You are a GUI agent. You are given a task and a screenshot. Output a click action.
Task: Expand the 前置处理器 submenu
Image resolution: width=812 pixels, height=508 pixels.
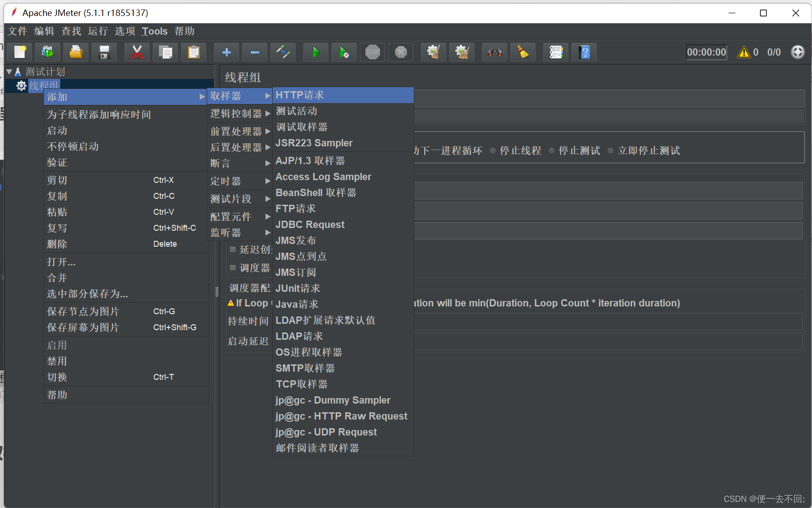tap(240, 131)
